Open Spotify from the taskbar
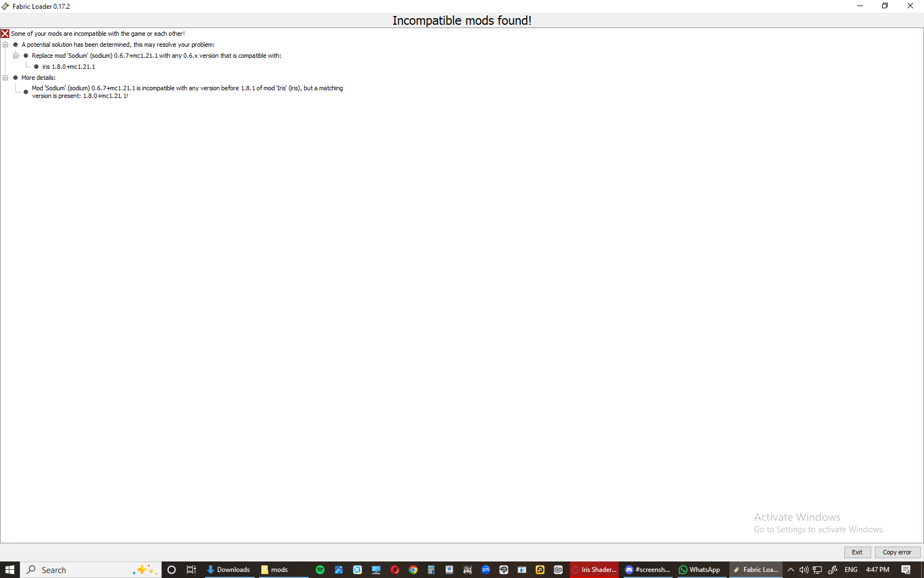 (320, 570)
